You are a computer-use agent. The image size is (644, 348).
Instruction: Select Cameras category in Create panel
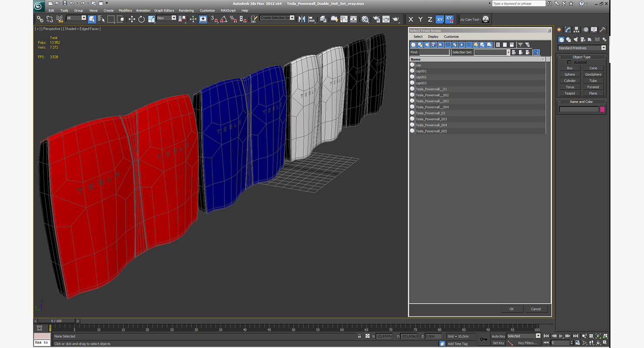[583, 40]
